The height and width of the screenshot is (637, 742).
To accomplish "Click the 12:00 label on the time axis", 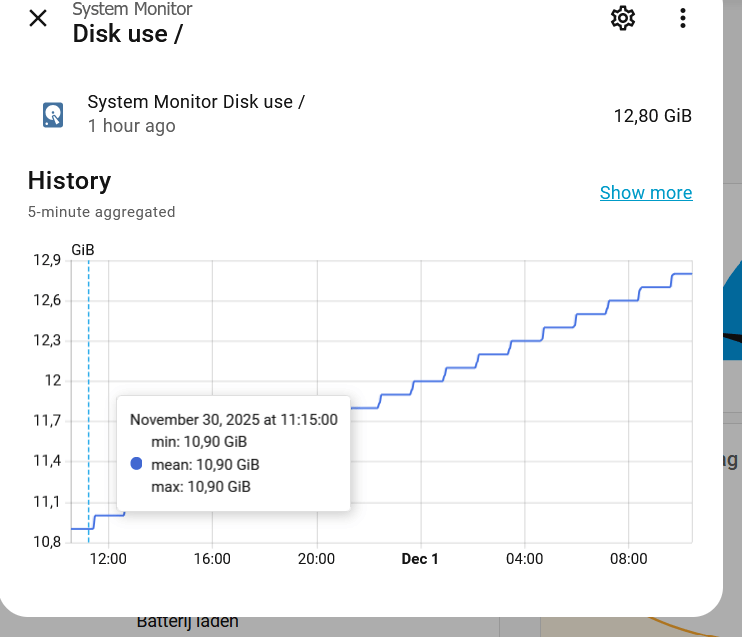I will [x=108, y=559].
